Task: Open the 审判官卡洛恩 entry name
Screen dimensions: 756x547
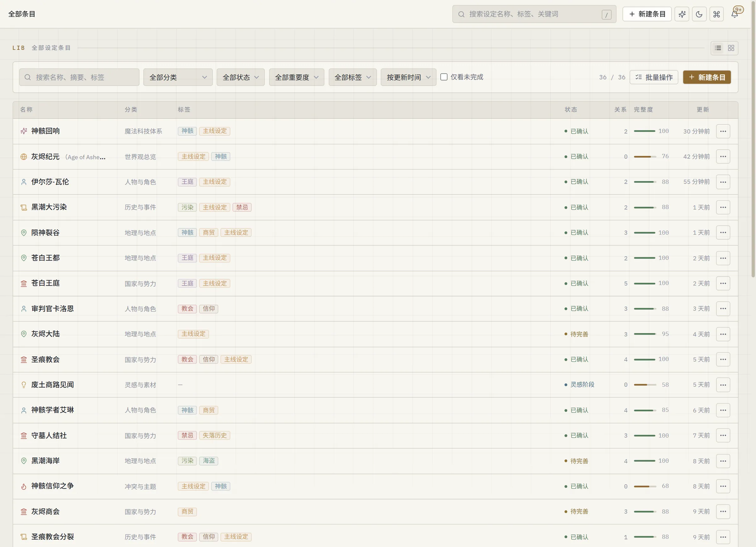Action: point(52,309)
